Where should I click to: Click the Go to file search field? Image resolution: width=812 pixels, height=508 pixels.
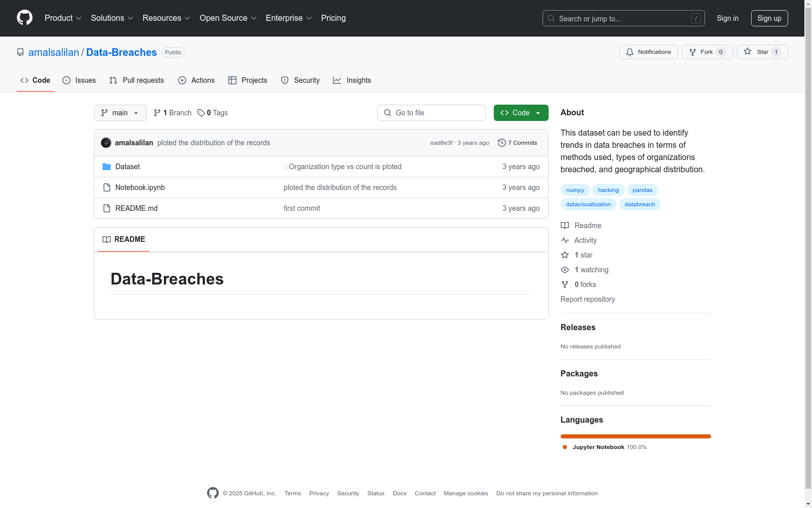click(x=431, y=113)
